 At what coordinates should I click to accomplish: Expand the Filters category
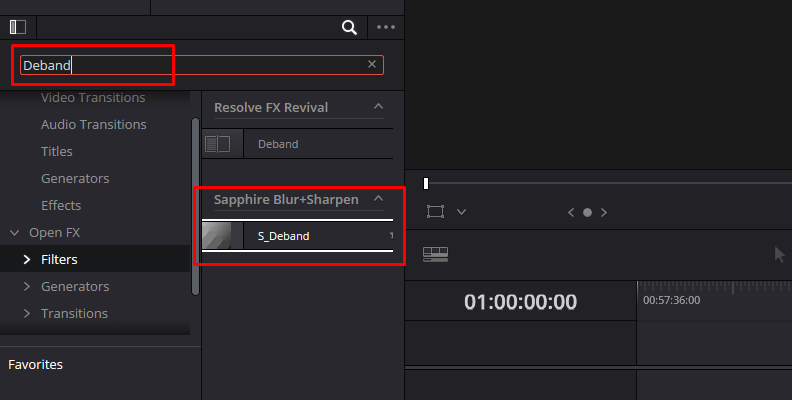click(x=27, y=260)
